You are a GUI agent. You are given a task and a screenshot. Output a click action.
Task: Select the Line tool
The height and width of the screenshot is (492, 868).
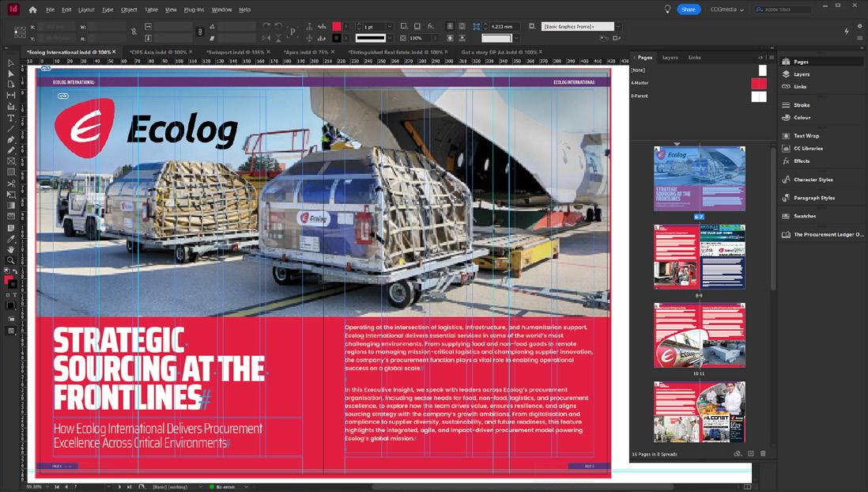point(10,129)
